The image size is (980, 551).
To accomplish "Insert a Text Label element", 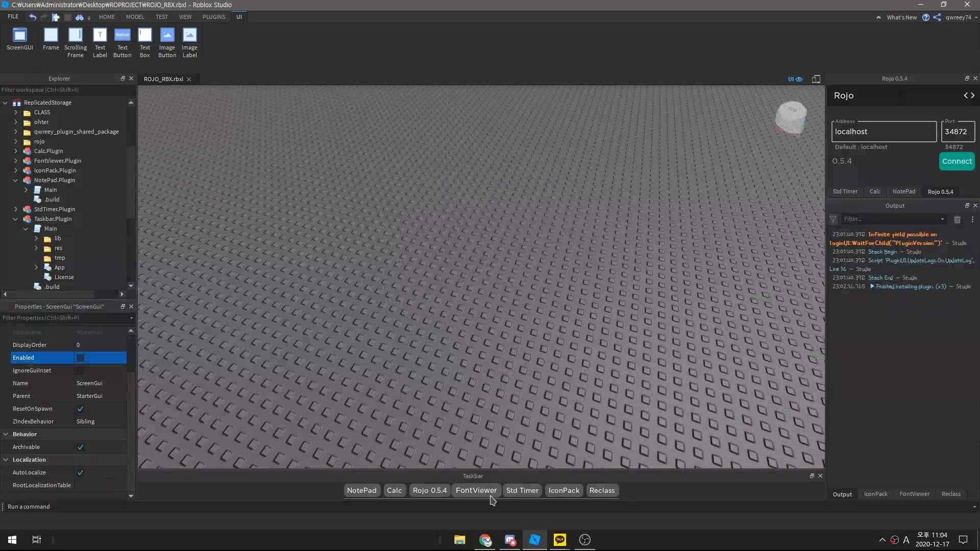I will [x=100, y=43].
